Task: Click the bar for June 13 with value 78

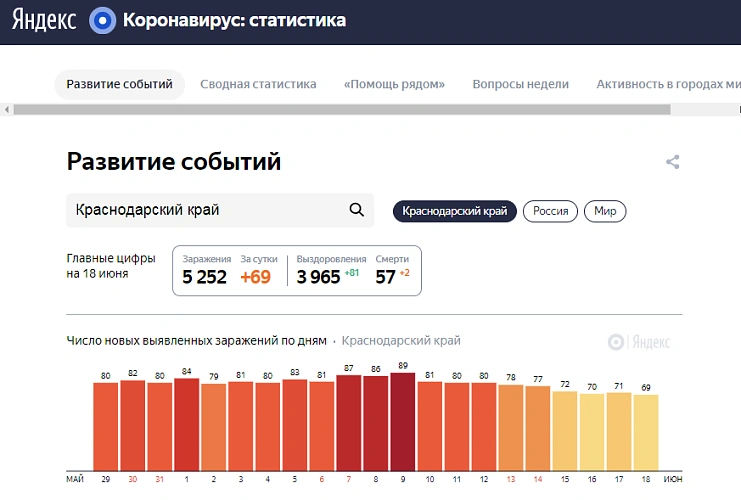Action: 511,428
